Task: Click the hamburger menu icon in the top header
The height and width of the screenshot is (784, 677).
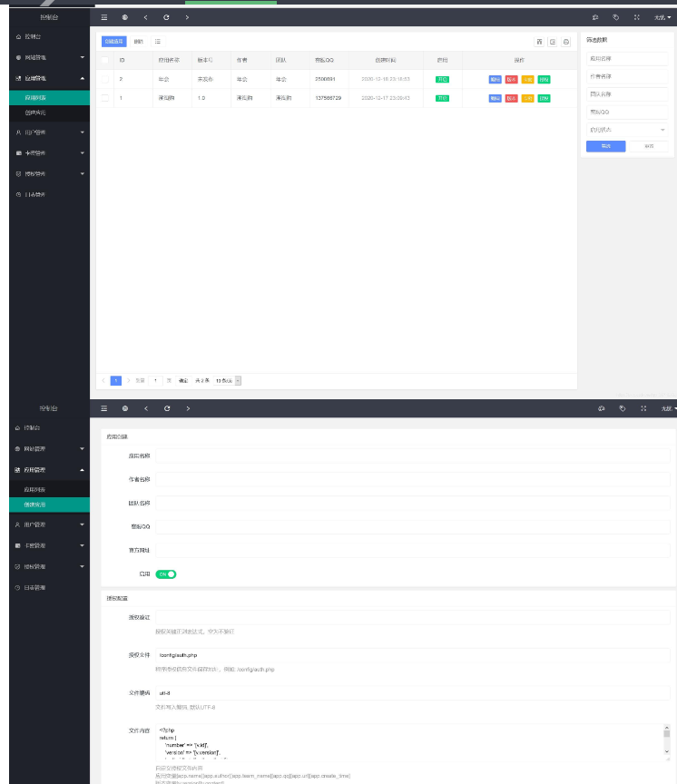Action: click(x=104, y=17)
